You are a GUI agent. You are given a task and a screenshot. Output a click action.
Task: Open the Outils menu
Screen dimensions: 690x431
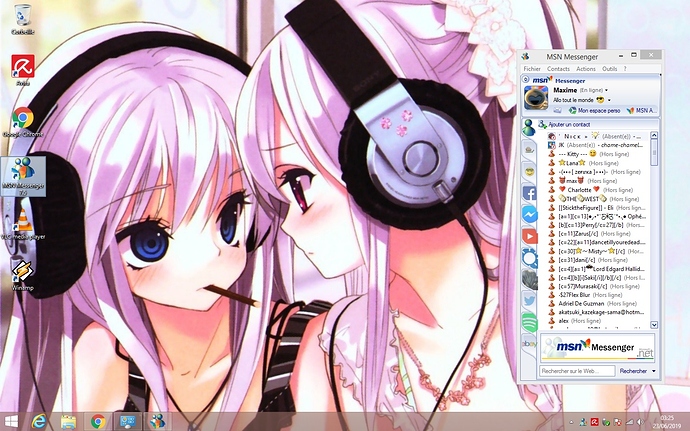coord(609,69)
